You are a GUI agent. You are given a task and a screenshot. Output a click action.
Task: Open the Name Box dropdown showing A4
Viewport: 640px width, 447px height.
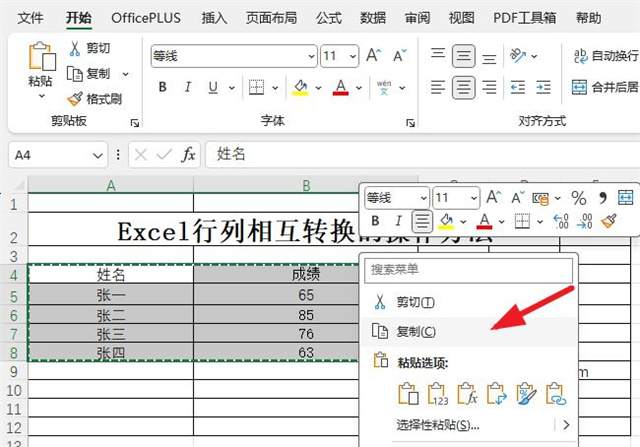(x=97, y=156)
